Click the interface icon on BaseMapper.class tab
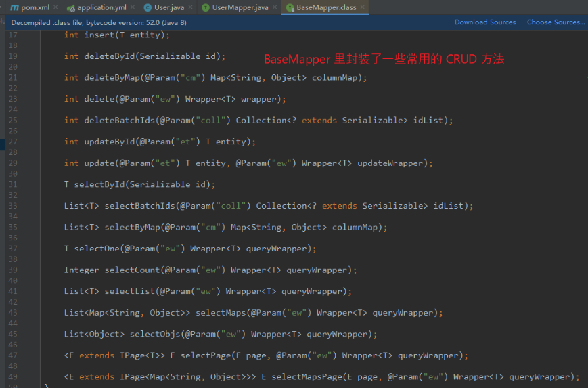Screen dimensions: 588x388 (x=290, y=7)
